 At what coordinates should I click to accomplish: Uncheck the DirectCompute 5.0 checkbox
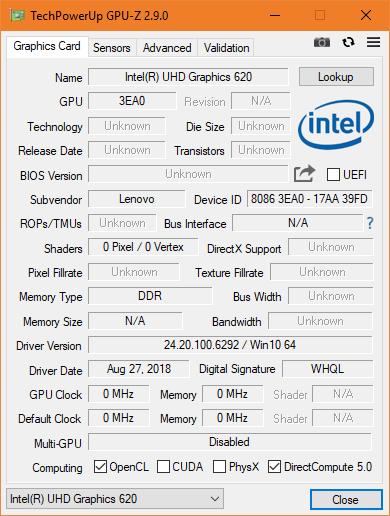[x=274, y=467]
